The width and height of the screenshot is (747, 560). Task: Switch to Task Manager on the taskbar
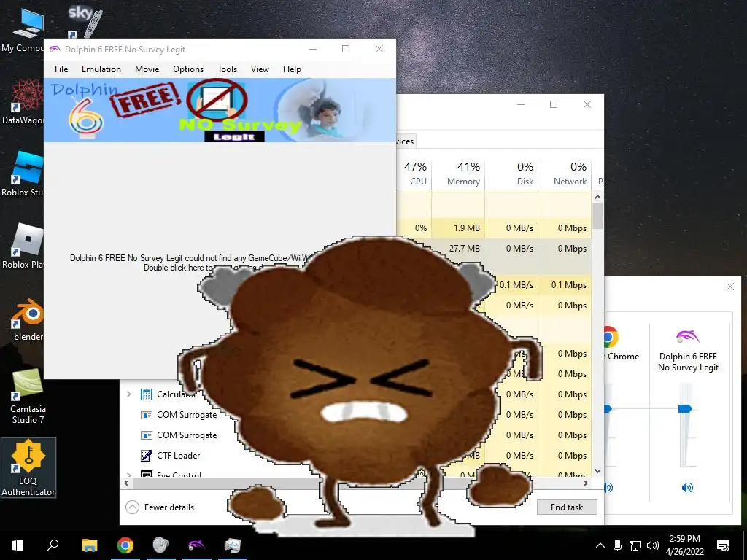click(233, 545)
